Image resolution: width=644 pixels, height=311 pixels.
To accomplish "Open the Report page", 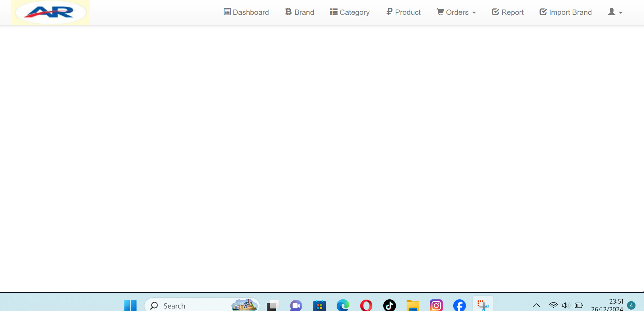I will click(508, 12).
